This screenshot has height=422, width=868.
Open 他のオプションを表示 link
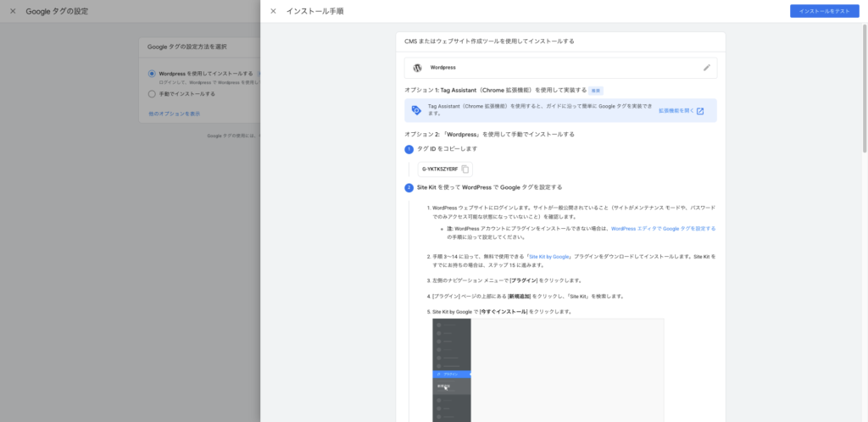coord(175,114)
